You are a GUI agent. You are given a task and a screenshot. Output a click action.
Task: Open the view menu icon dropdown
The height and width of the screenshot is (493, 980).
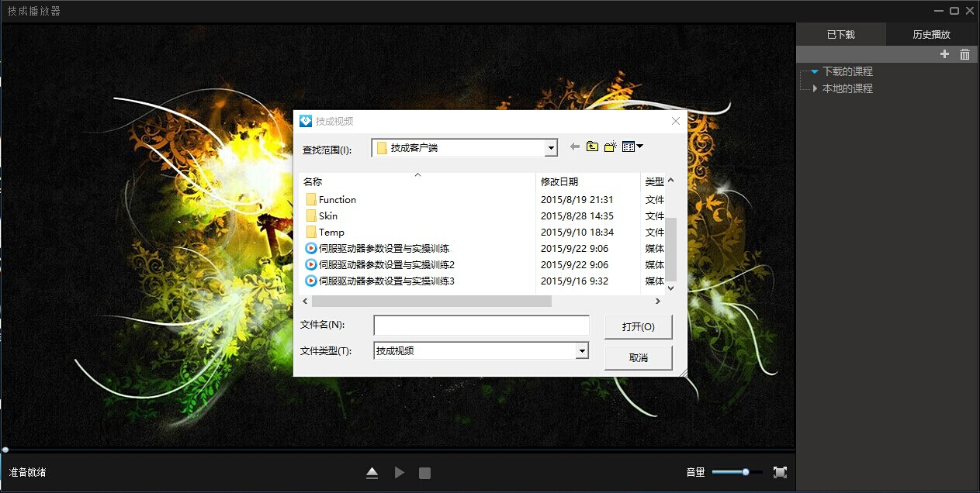[x=632, y=147]
